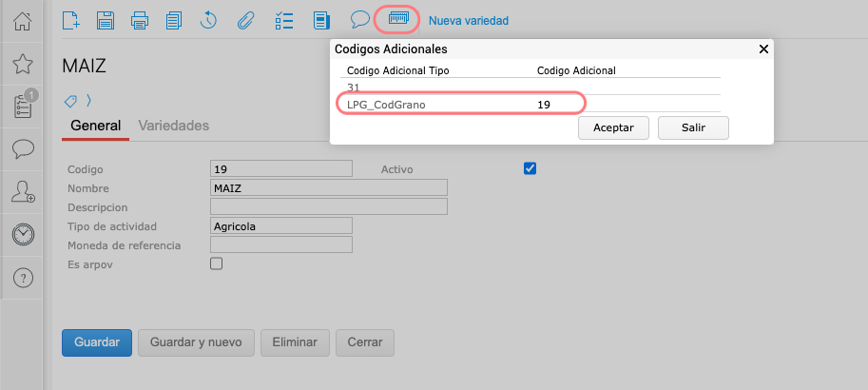Click the Guardar button
This screenshot has height=390, width=868.
(96, 342)
